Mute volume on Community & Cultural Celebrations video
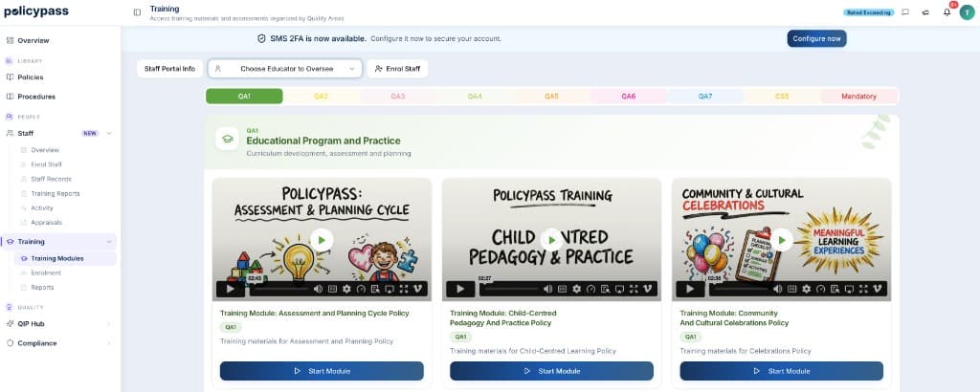The height and width of the screenshot is (392, 980). pos(777,289)
